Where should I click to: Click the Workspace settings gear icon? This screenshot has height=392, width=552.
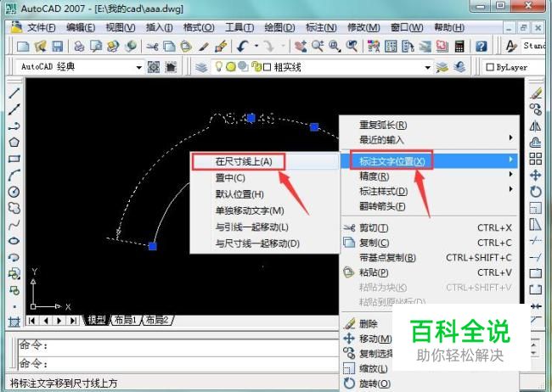point(154,67)
